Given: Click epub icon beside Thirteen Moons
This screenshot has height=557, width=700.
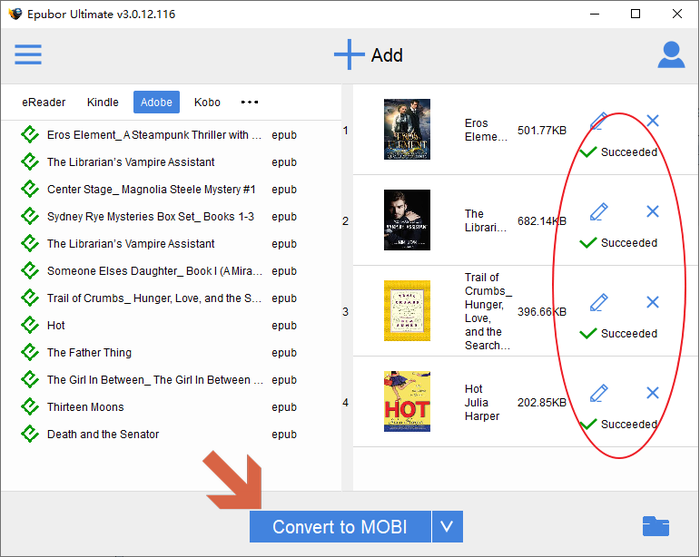Looking at the screenshot, I should pos(30,407).
